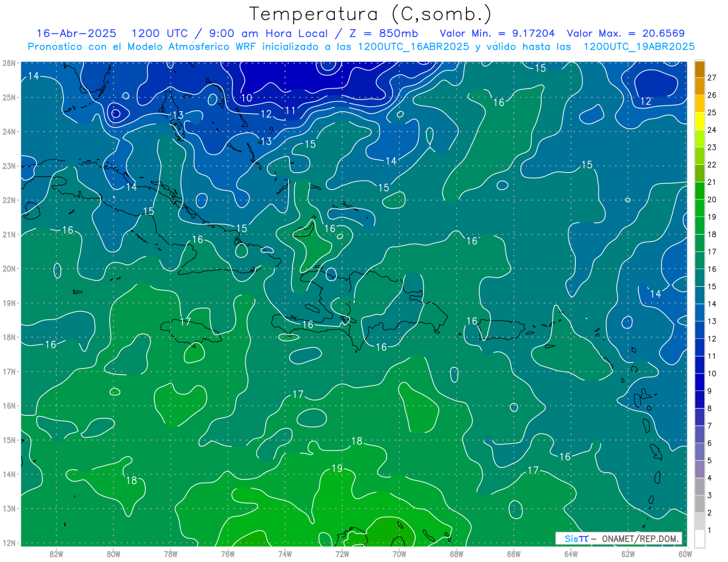Click the "19N" latitude axis label
The width and height of the screenshot is (728, 562).
tap(8, 303)
